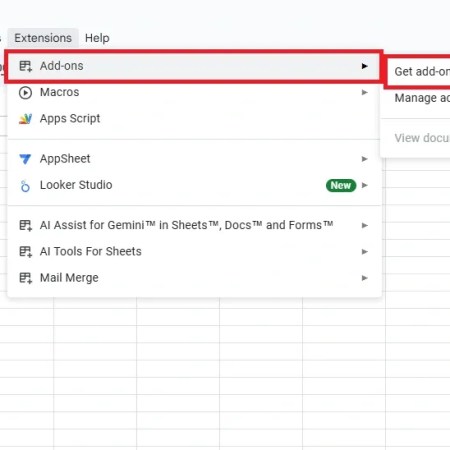
Task: Choose Manage add-ons in submenu
Action: point(416,98)
